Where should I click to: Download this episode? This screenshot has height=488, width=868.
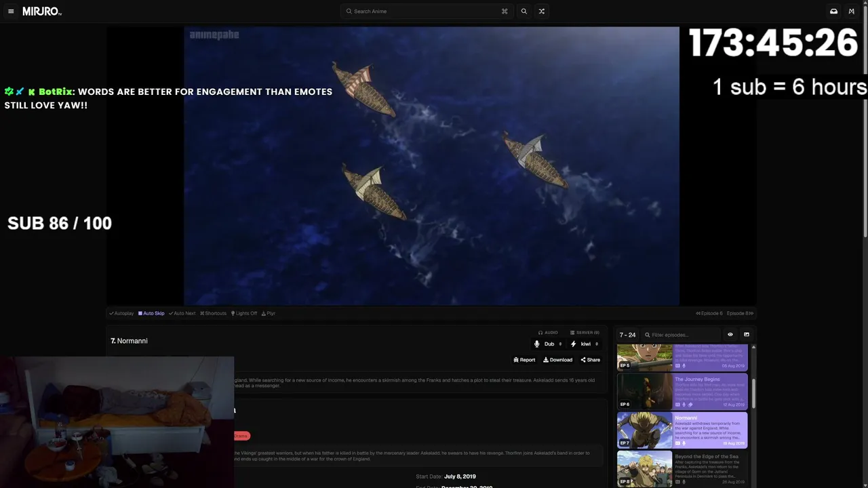[x=557, y=360]
